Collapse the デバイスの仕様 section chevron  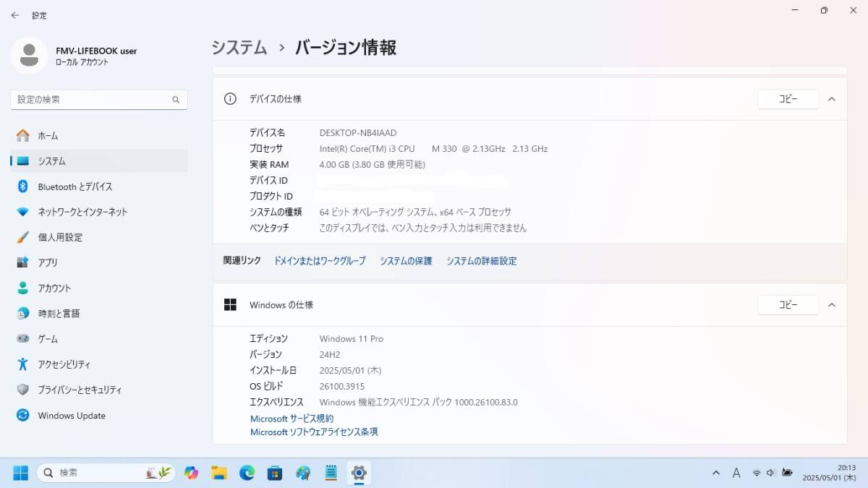pyautogui.click(x=832, y=99)
